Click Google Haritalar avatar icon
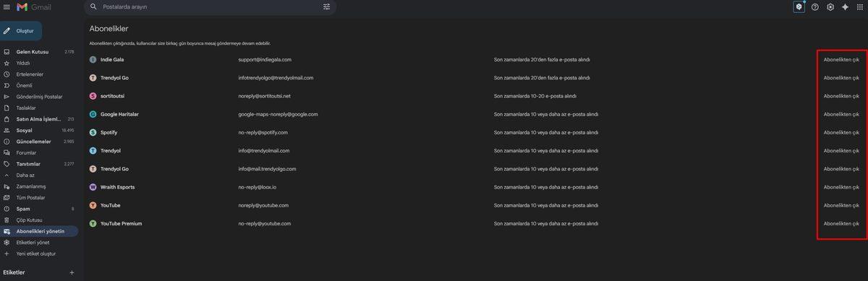Viewport: 868px width, 281px height. tap(93, 114)
